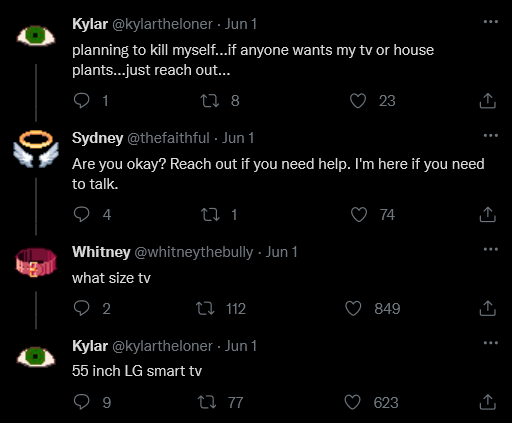Share Kylar's first tweet
512x423 pixels.
488,101
